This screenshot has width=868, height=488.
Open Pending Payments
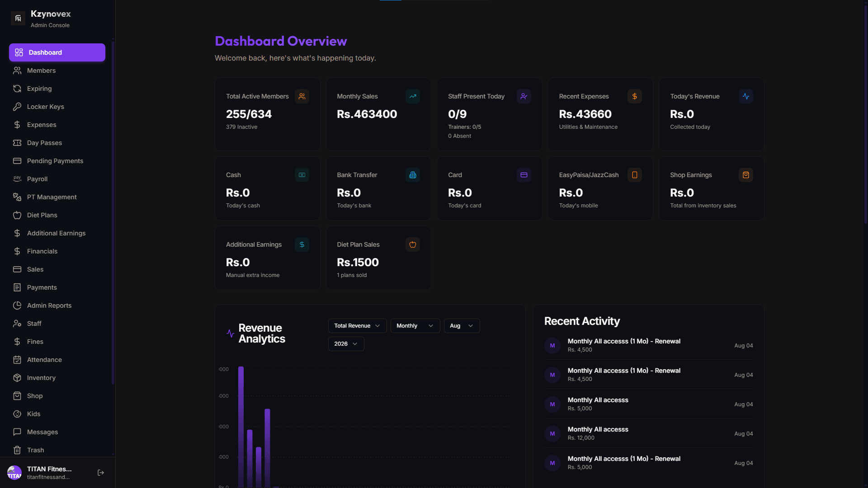click(57, 161)
